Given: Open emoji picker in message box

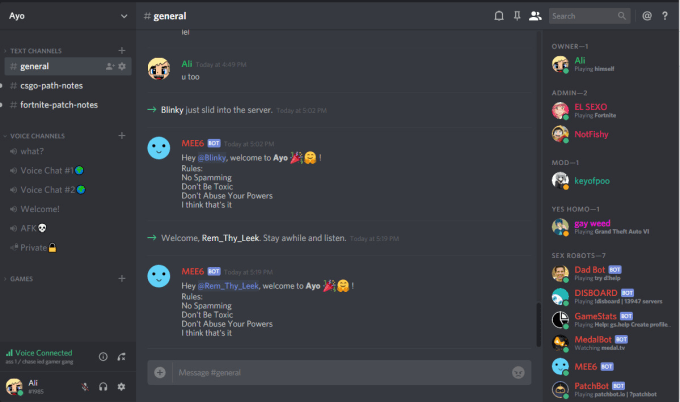Looking at the screenshot, I should click(518, 373).
